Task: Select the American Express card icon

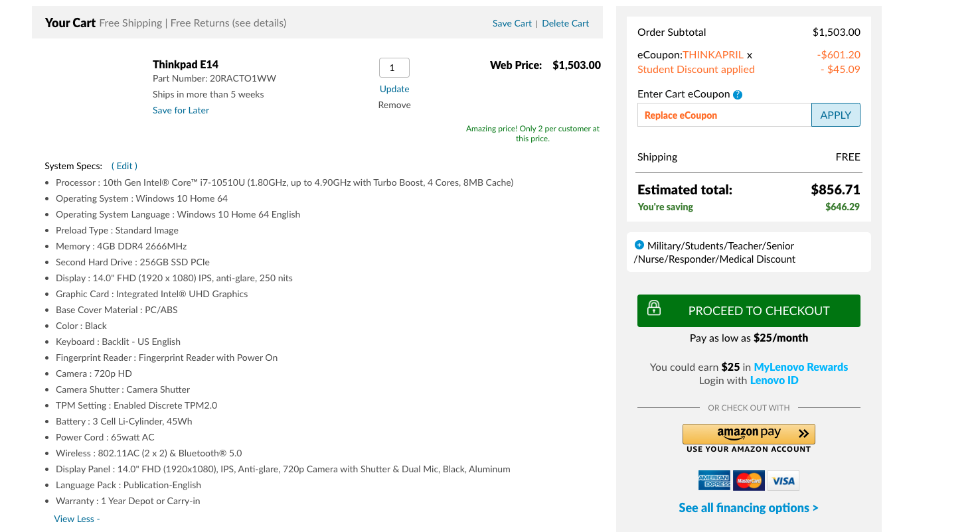Action: (714, 480)
